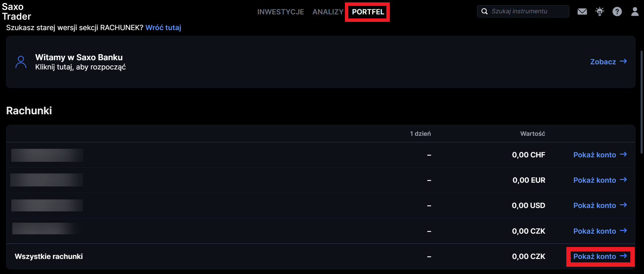The height and width of the screenshot is (274, 644).
Task: Open Pokaż konto for Wszystkie rachunki
Action: click(595, 257)
